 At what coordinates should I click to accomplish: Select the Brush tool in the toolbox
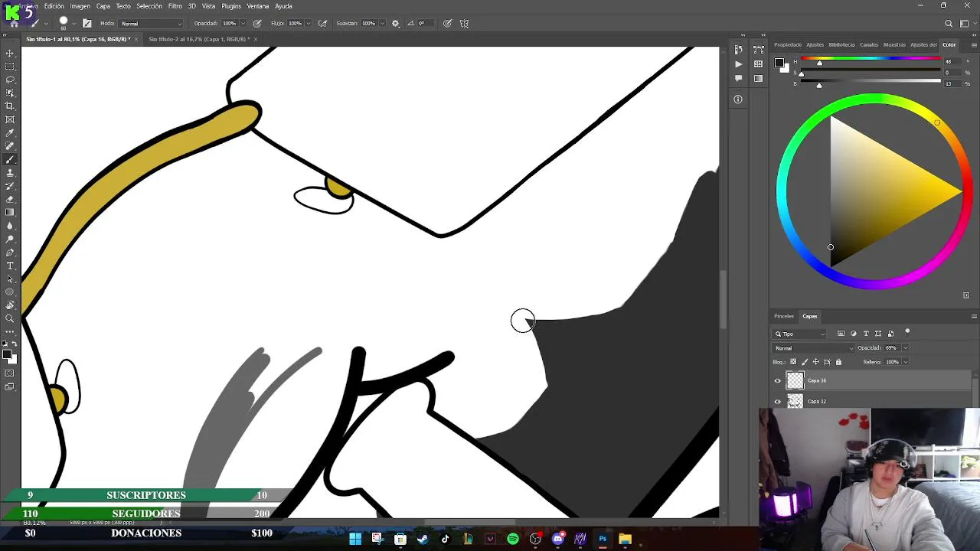click(10, 159)
